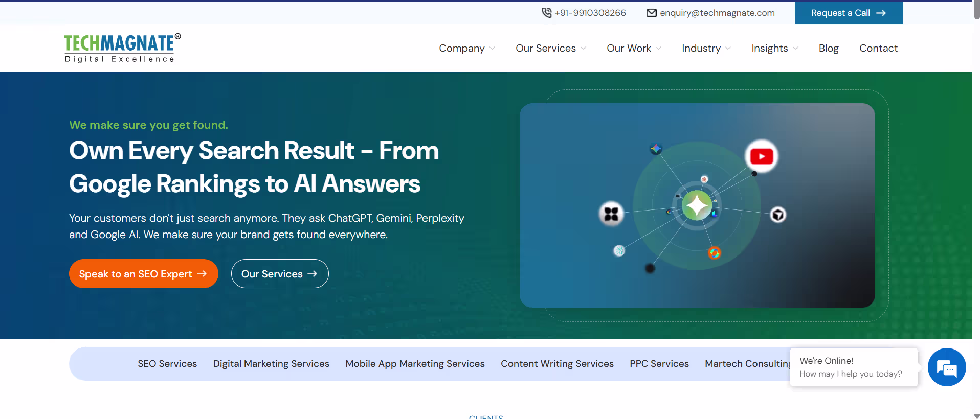Open SEO Services link
The width and height of the screenshot is (980, 419).
click(x=167, y=364)
